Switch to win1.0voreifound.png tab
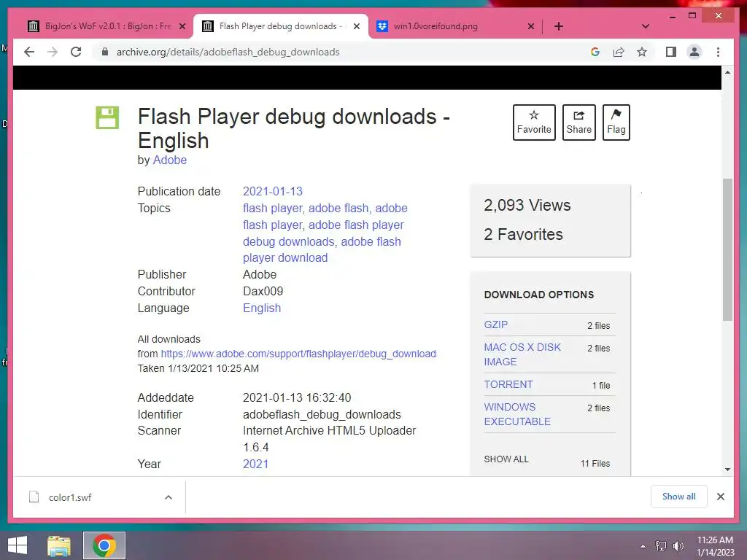Screen dimensions: 747x560 pos(436,26)
